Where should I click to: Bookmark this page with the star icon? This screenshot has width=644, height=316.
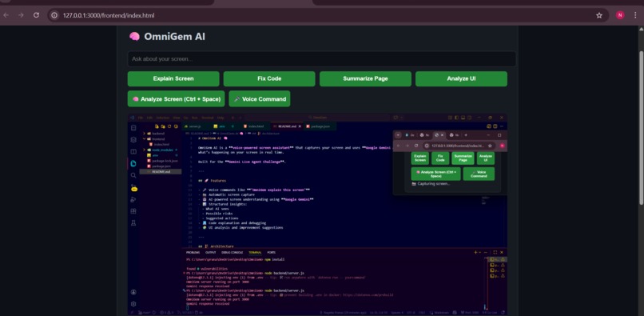599,15
